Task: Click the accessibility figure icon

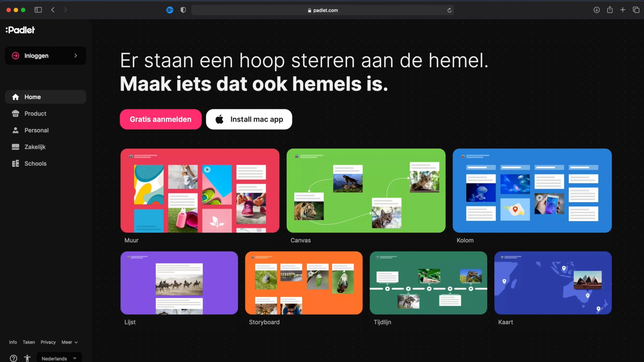Action: tap(27, 358)
